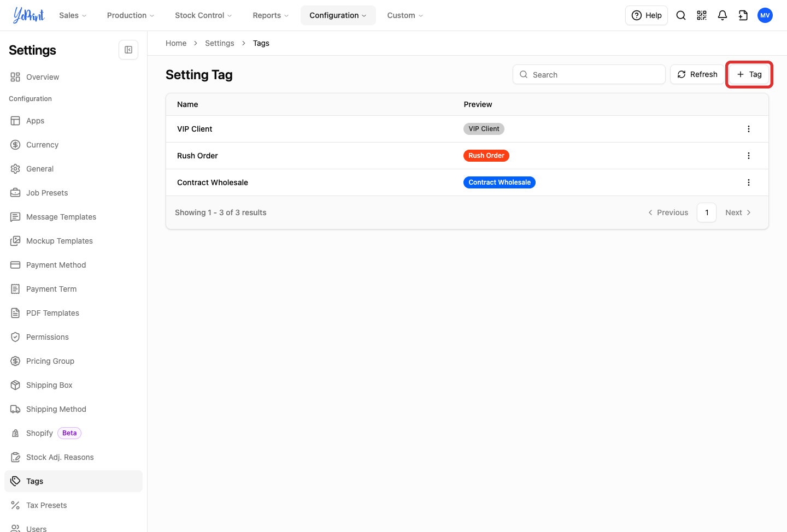Expand the Custom dropdown menu
This screenshot has height=532, width=787.
405,15
